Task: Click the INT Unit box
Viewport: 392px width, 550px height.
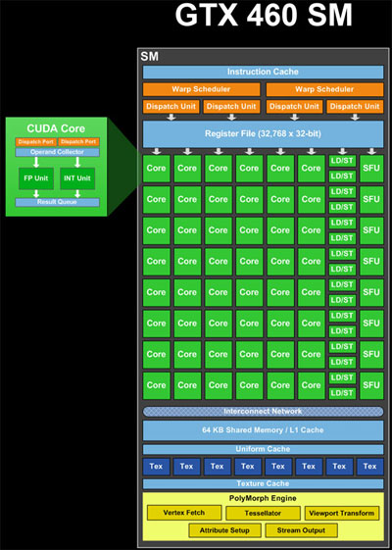Action: (77, 178)
